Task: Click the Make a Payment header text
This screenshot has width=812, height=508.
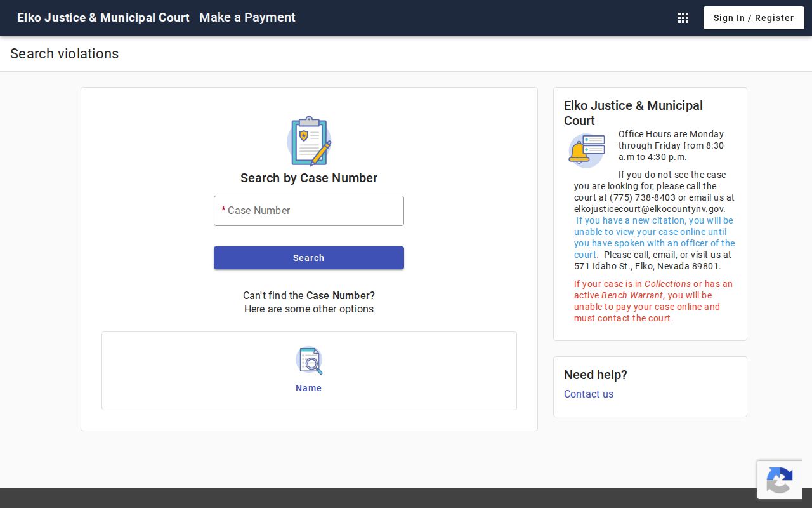Action: [247, 17]
